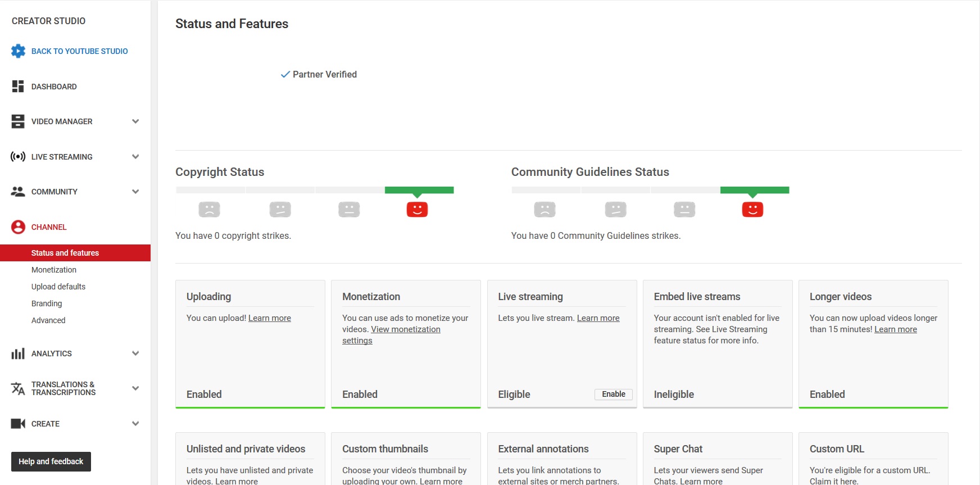The width and height of the screenshot is (980, 485).
Task: Click the Monetization card title
Action: (371, 297)
